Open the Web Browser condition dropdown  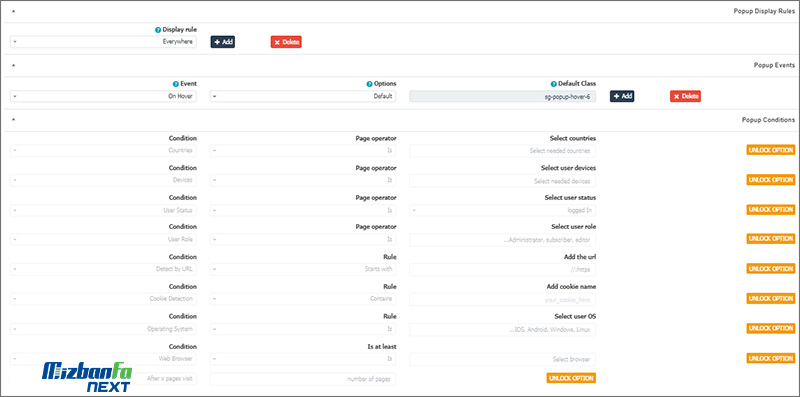(x=103, y=359)
